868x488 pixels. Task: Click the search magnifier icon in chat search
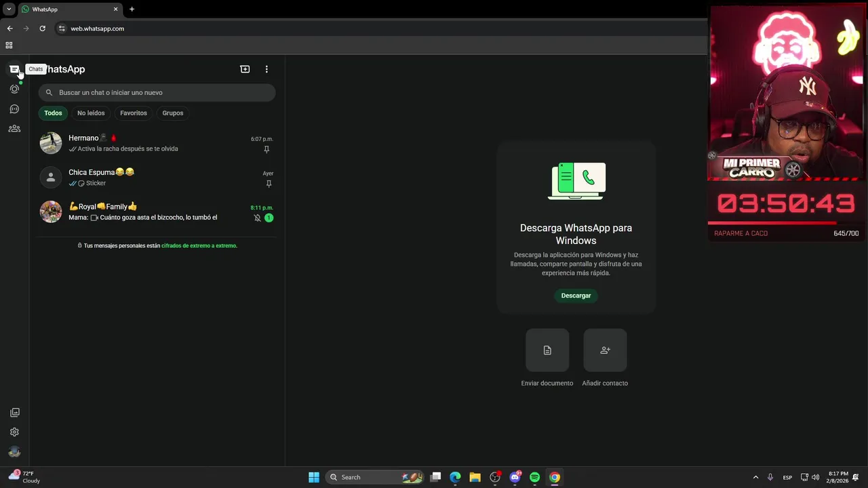(x=49, y=92)
